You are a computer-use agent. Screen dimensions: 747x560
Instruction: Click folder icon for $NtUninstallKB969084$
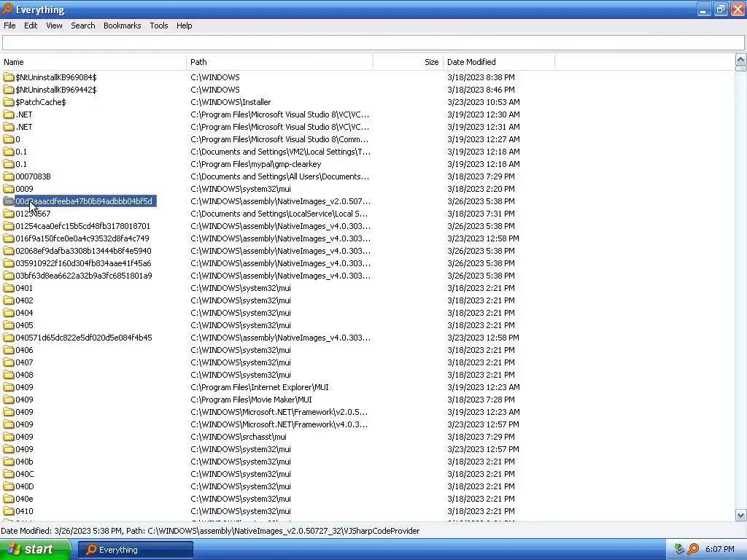9,77
